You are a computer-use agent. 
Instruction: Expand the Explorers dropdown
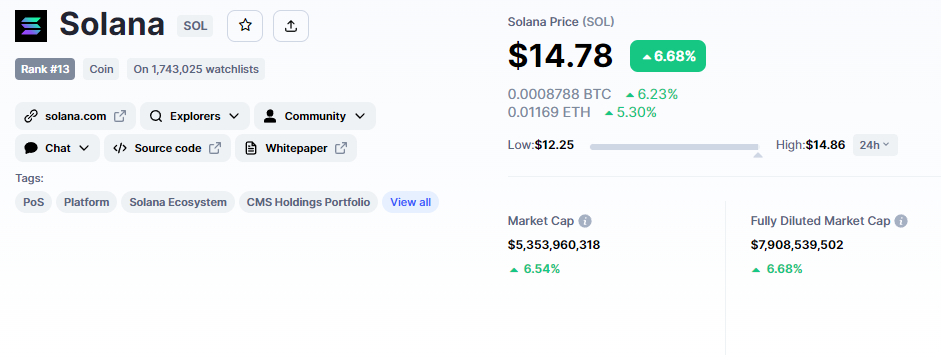[x=195, y=116]
